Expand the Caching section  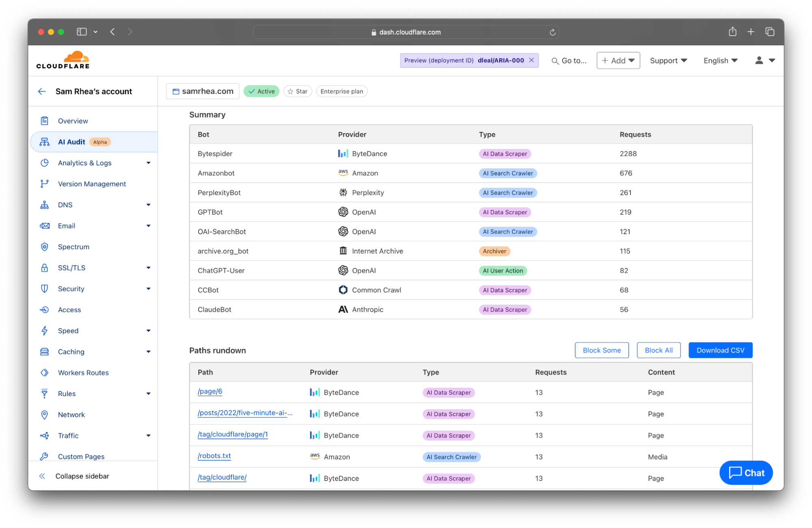pyautogui.click(x=149, y=351)
